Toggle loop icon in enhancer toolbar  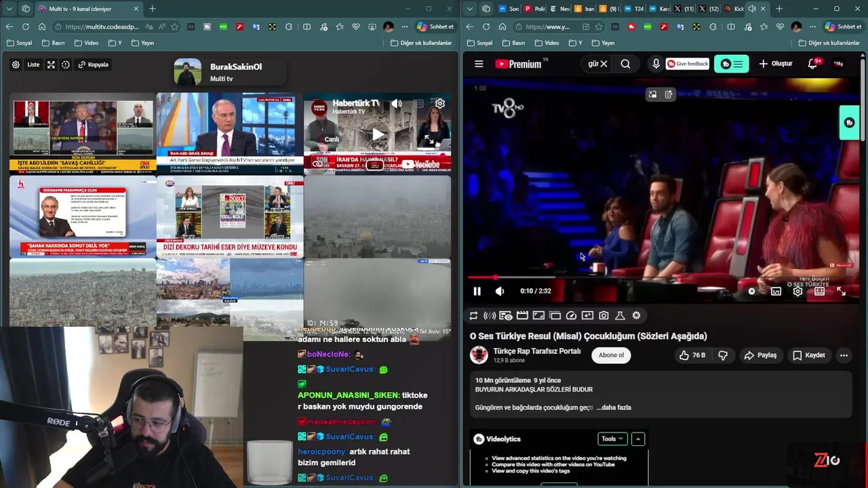(x=473, y=315)
